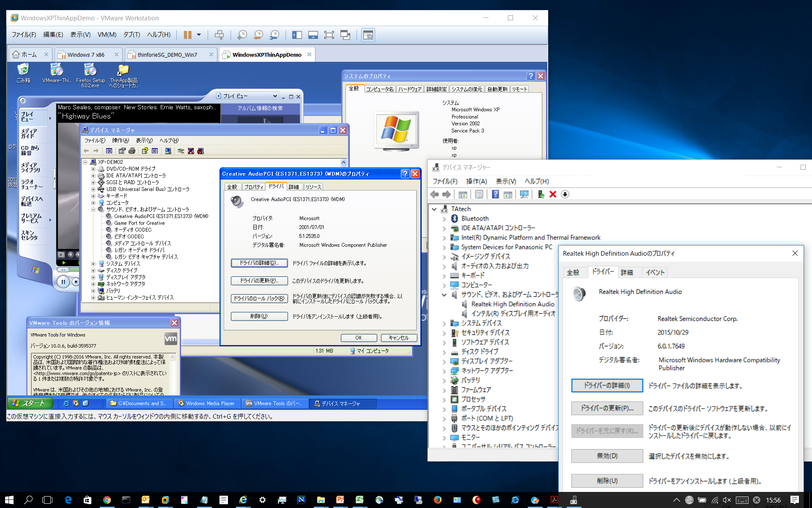Expand Bluetooth in Windows 10 Device Manager

pyautogui.click(x=444, y=219)
